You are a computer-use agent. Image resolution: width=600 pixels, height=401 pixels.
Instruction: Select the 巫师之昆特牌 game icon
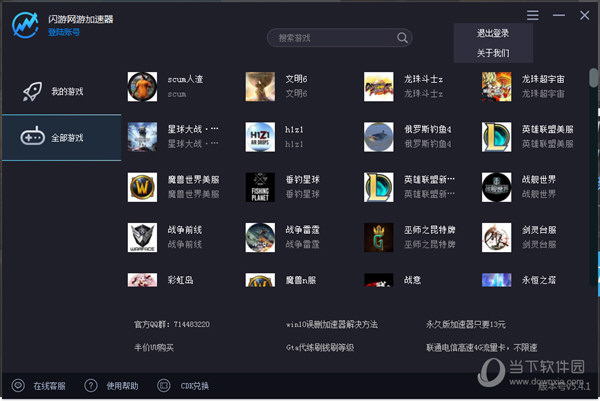pyautogui.click(x=378, y=238)
